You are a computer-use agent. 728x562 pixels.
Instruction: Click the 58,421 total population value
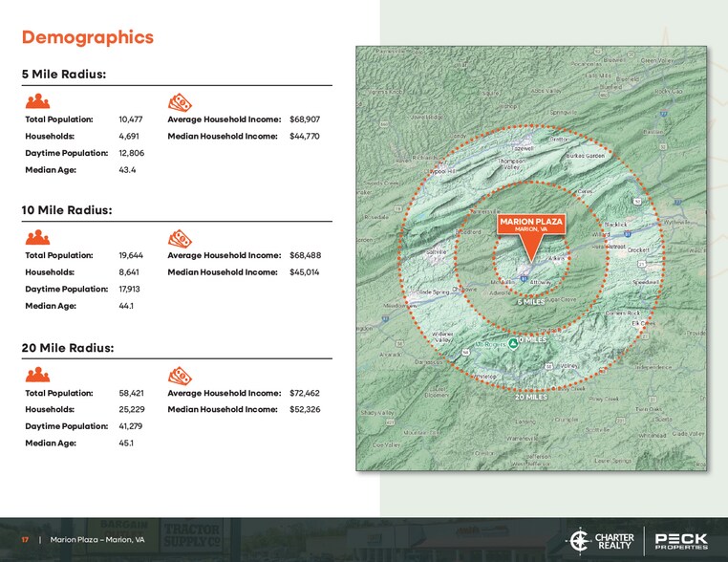click(x=131, y=393)
